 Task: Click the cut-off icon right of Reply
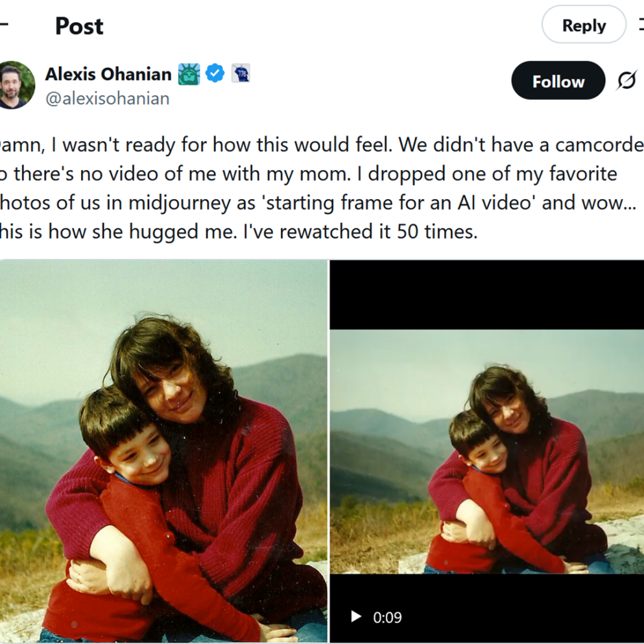coord(639,26)
